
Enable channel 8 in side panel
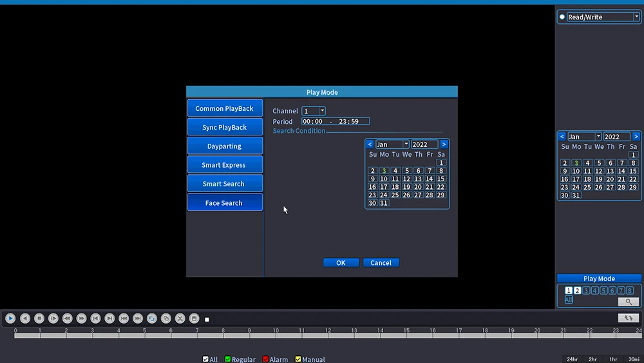coord(630,291)
